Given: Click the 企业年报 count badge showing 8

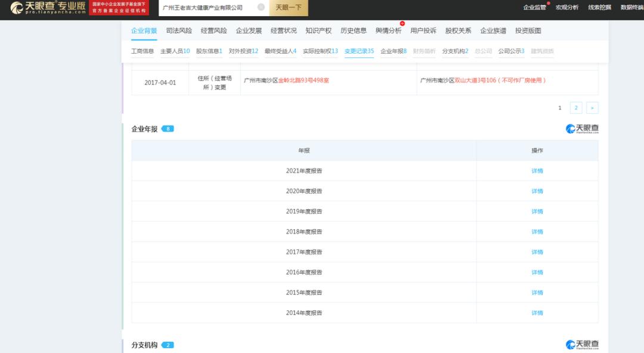Looking at the screenshot, I should 168,129.
